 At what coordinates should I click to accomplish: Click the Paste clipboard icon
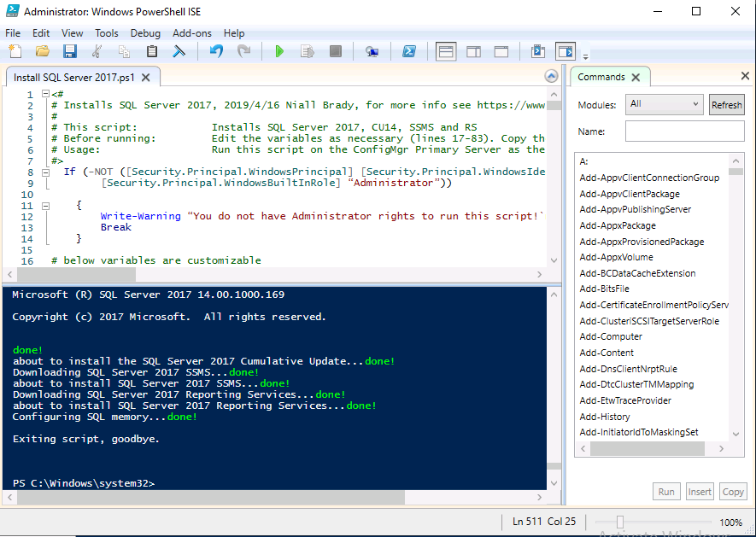[151, 51]
